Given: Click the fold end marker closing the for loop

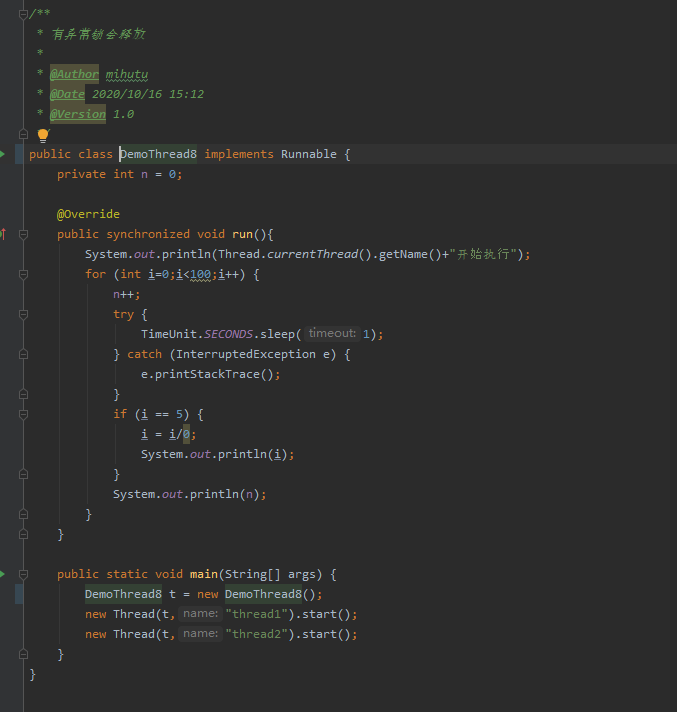Looking at the screenshot, I should [x=23, y=514].
